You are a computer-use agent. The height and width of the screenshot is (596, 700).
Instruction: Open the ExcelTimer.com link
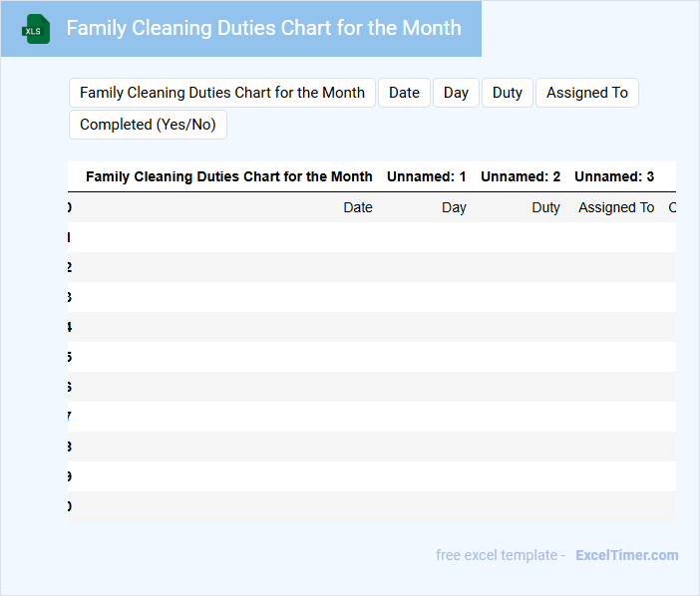coord(626,555)
